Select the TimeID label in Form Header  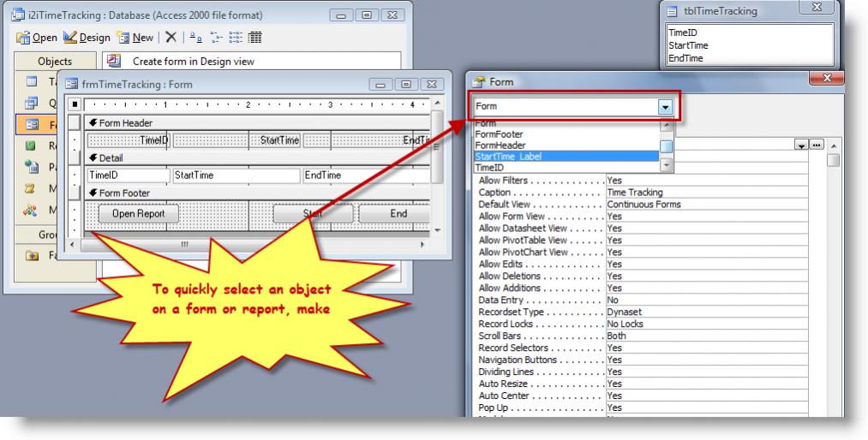129,140
